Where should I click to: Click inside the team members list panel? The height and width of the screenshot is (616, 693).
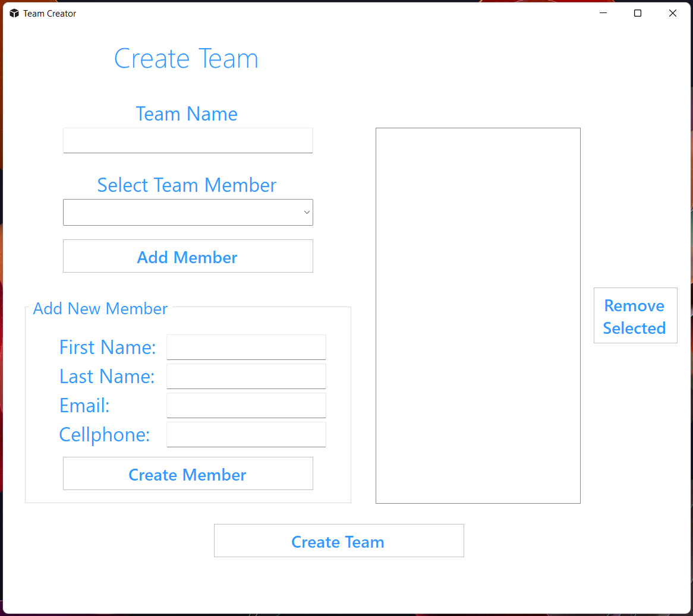[x=477, y=315]
